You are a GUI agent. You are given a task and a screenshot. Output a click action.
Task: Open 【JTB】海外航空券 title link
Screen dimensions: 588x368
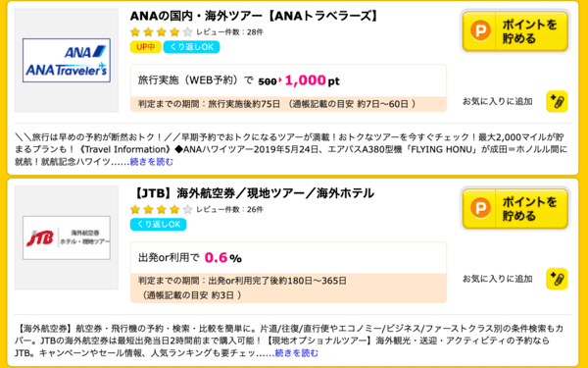(x=253, y=193)
